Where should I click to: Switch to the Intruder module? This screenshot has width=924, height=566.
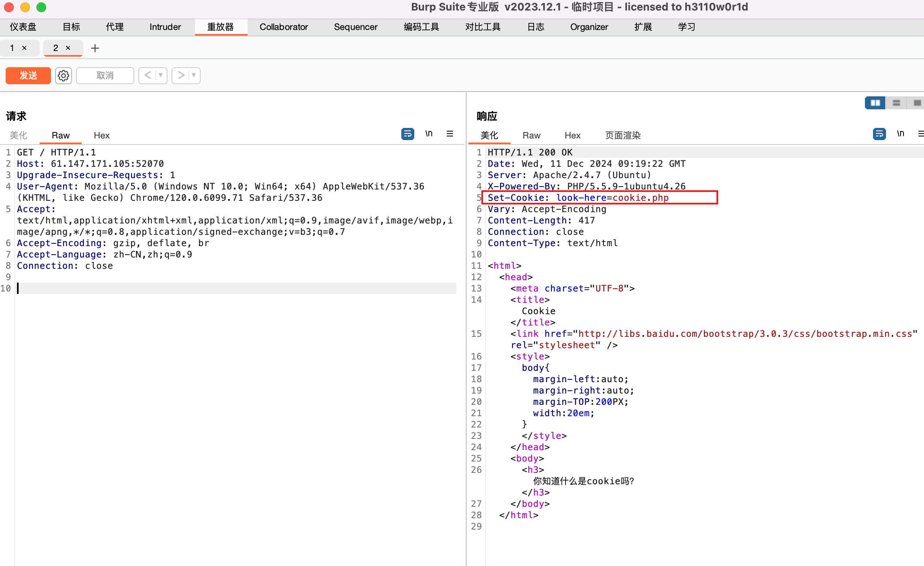click(165, 27)
